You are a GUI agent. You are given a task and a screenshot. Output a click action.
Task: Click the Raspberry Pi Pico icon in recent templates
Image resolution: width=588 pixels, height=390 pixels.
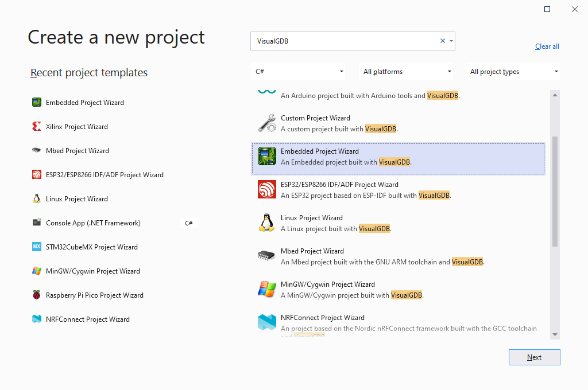pyautogui.click(x=37, y=295)
